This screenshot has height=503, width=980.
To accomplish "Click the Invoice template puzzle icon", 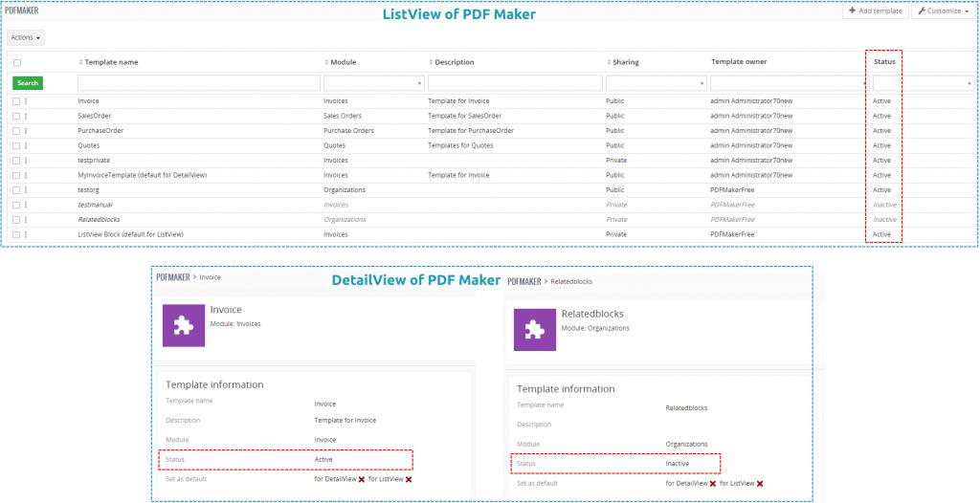I will pos(184,324).
